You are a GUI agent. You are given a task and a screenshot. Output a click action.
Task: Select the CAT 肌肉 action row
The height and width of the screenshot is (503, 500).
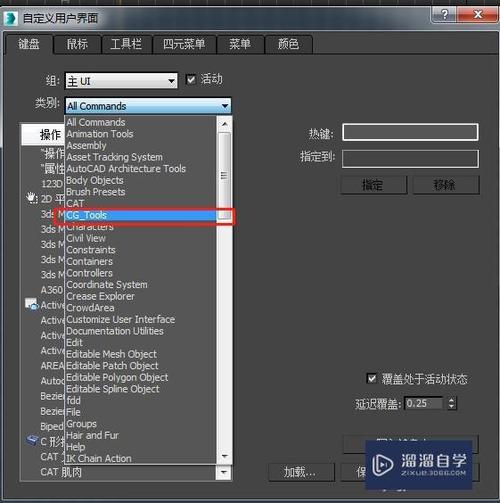[x=61, y=472]
